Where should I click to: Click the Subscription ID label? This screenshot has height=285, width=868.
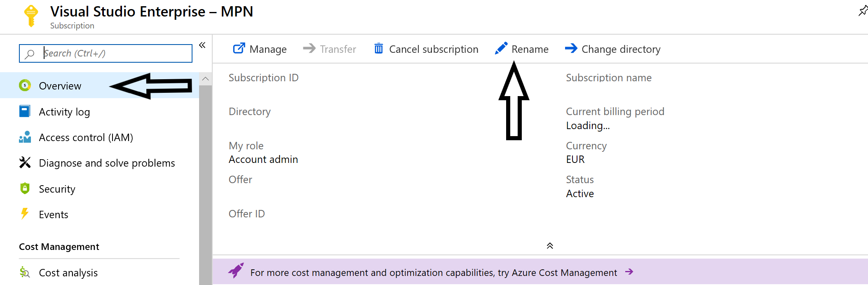coord(264,78)
